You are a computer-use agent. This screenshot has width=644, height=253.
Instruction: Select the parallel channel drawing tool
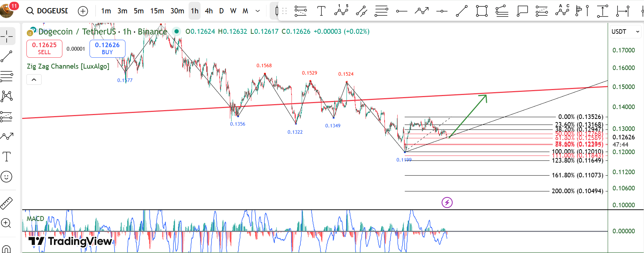coord(361,11)
